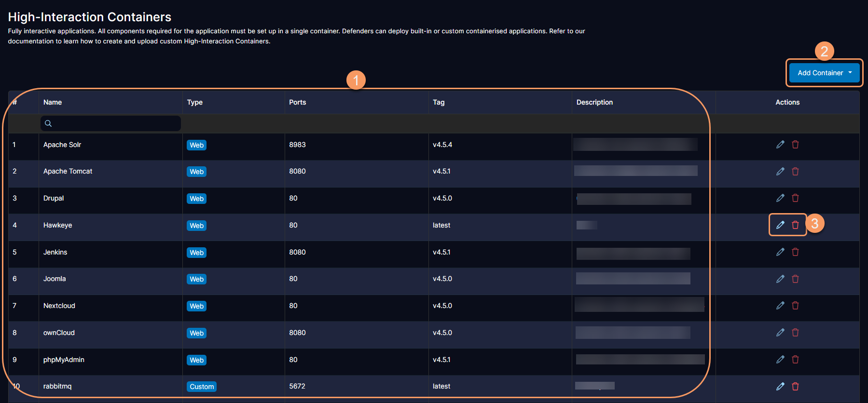
Task: Sort by the Name column header
Action: (x=53, y=102)
